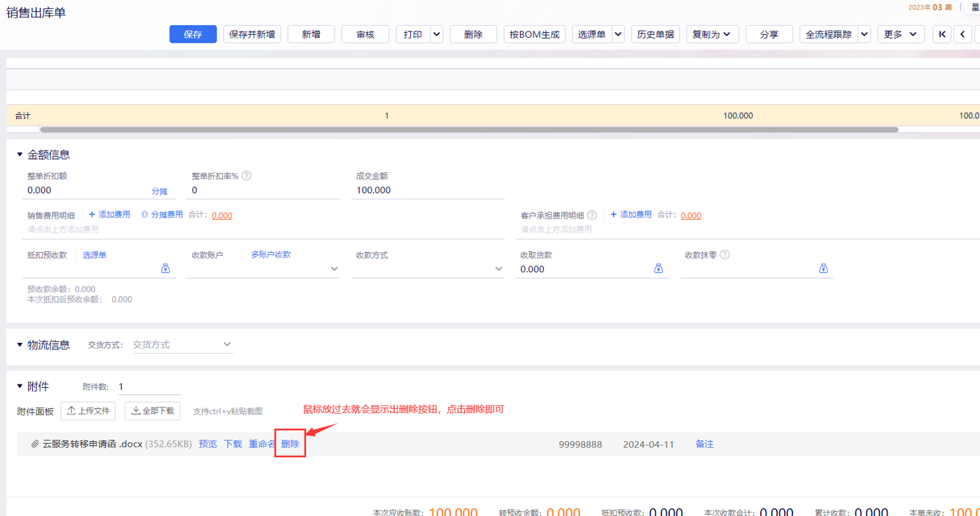Screen dimensions: 980x516
Task: Click 按BOM生成 button
Action: pos(535,34)
